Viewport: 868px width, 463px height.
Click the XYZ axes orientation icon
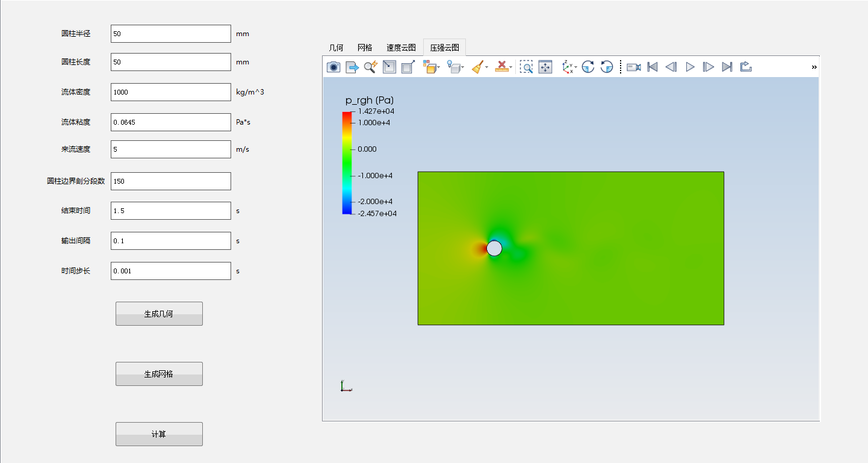pyautogui.click(x=567, y=67)
